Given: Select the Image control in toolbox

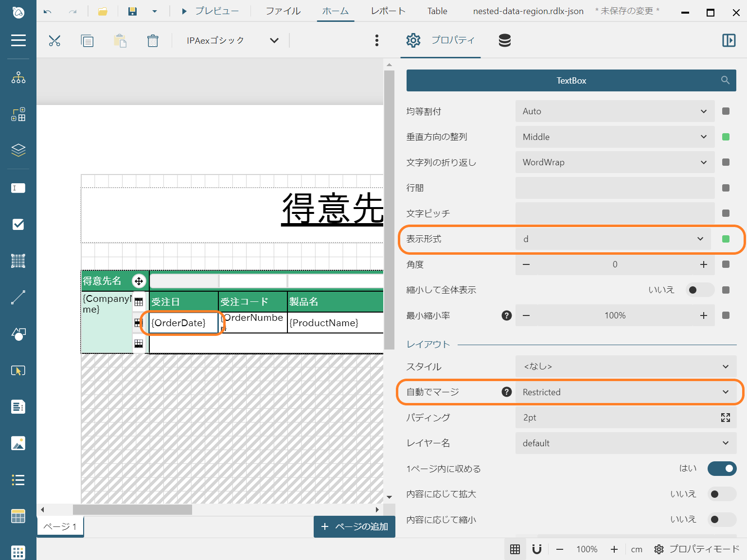Looking at the screenshot, I should click(x=18, y=443).
